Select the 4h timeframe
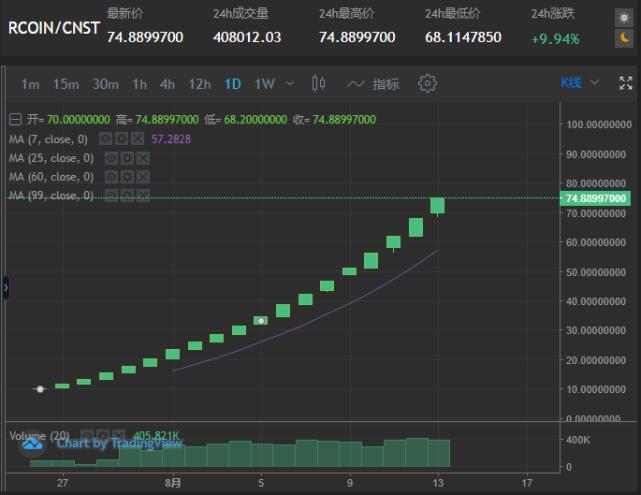 (x=167, y=84)
